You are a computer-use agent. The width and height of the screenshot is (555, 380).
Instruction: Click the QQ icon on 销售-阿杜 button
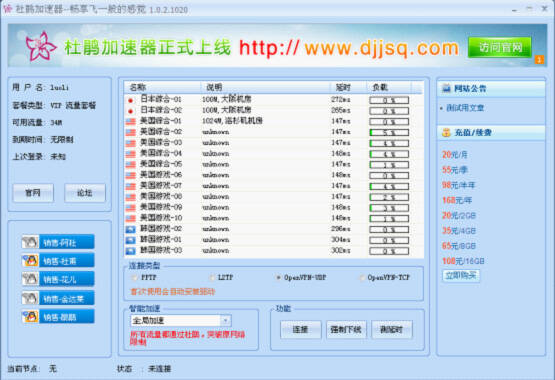tap(30, 242)
